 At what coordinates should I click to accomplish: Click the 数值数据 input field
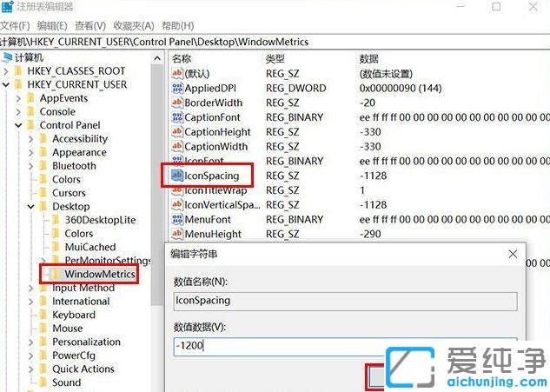pyautogui.click(x=344, y=346)
